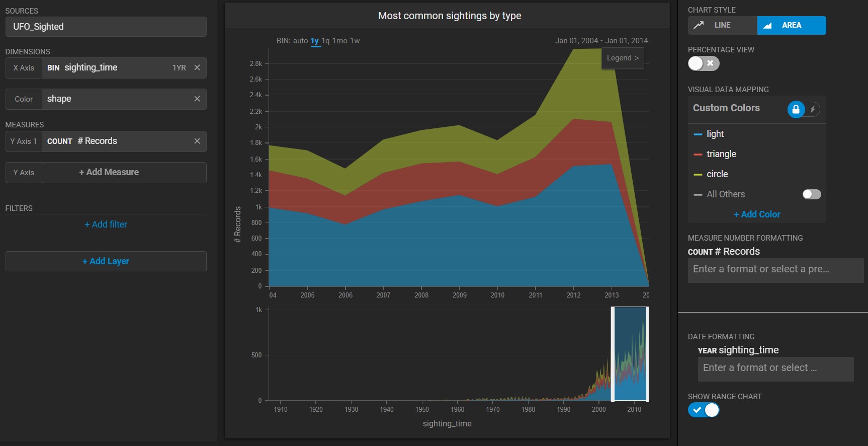Turn off Show Range Chart
This screenshot has height=446, width=868.
[x=703, y=410]
